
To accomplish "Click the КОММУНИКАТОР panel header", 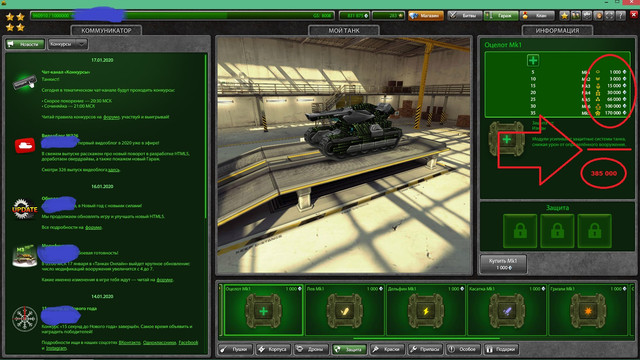I will [x=106, y=31].
